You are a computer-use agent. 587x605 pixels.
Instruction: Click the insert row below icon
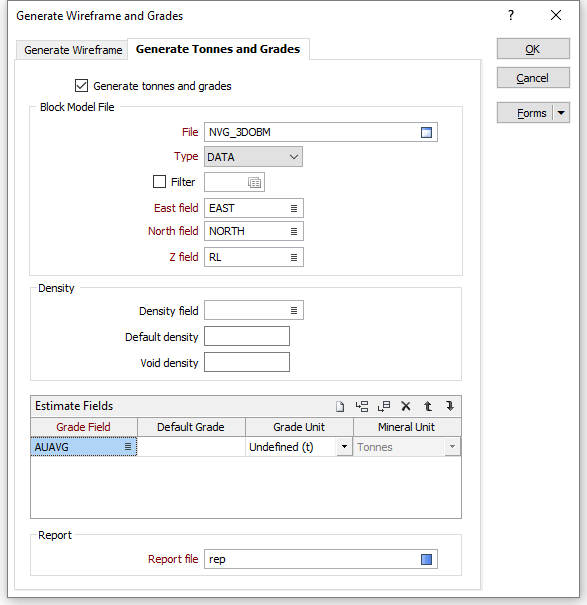pyautogui.click(x=384, y=406)
